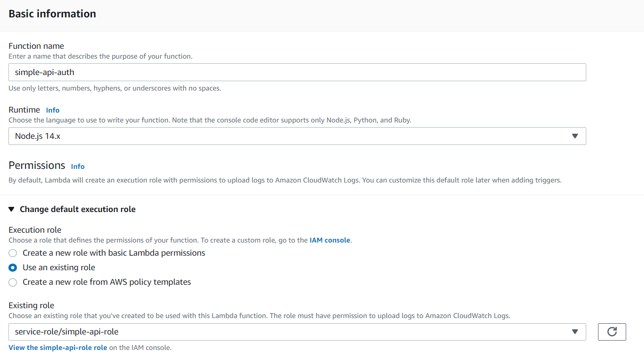Open the Permissions Info link
Image resolution: width=644 pixels, height=357 pixels.
tap(77, 167)
